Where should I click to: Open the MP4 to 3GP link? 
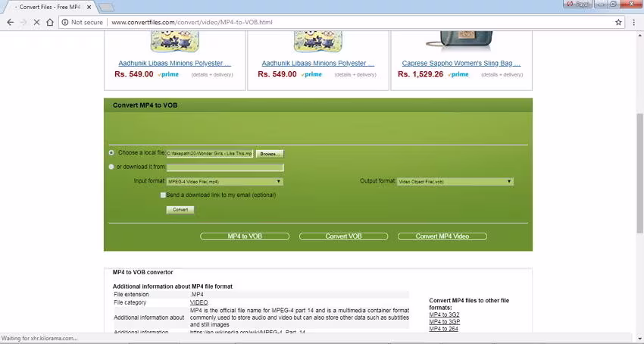[445, 322]
